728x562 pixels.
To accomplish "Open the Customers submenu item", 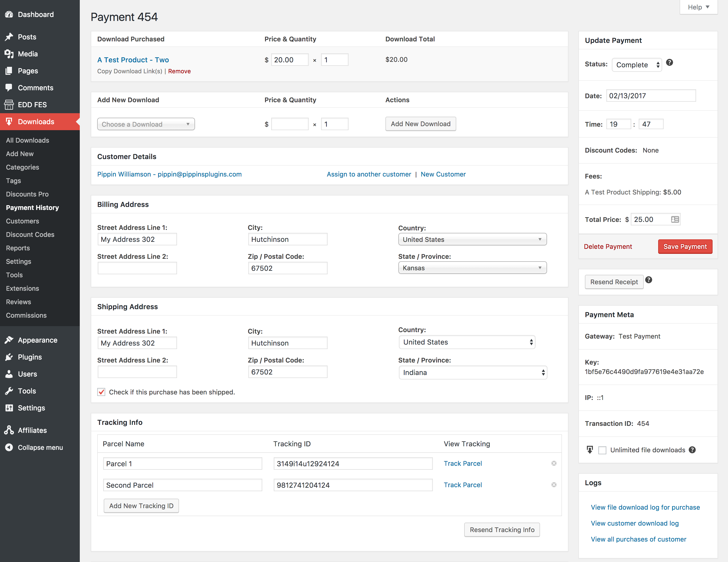I will [22, 221].
